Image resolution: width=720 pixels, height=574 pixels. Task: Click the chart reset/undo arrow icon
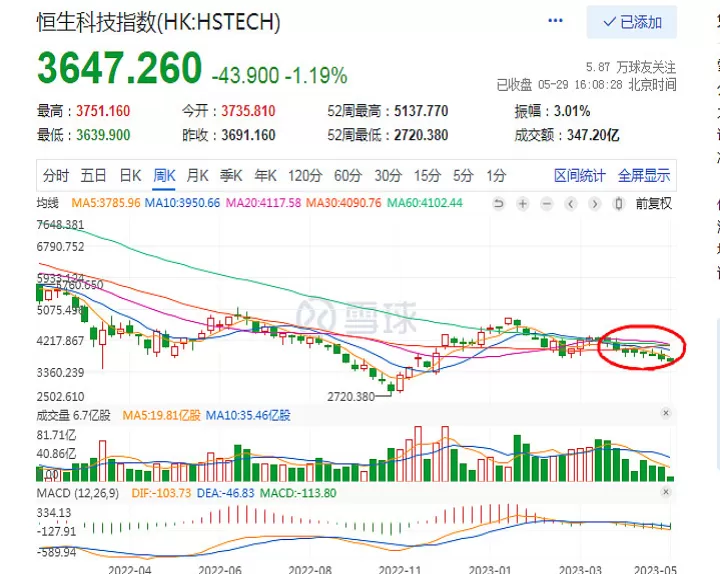(x=499, y=203)
